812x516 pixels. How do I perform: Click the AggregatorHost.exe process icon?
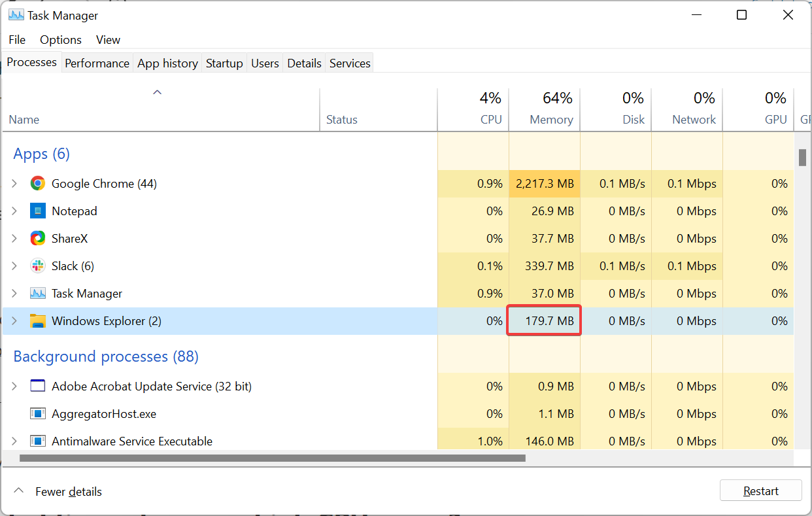click(38, 414)
